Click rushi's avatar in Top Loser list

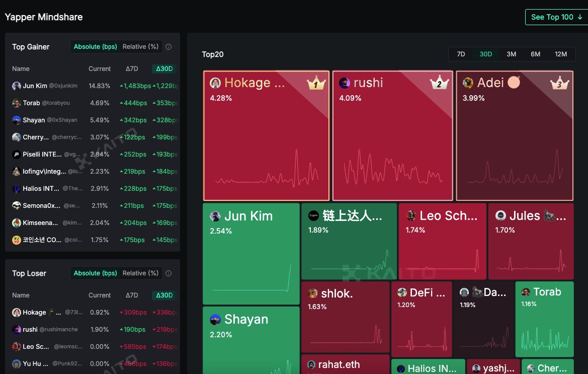pos(17,329)
